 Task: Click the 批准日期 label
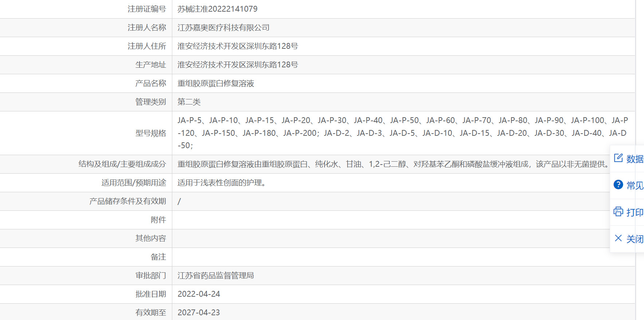[x=151, y=294]
